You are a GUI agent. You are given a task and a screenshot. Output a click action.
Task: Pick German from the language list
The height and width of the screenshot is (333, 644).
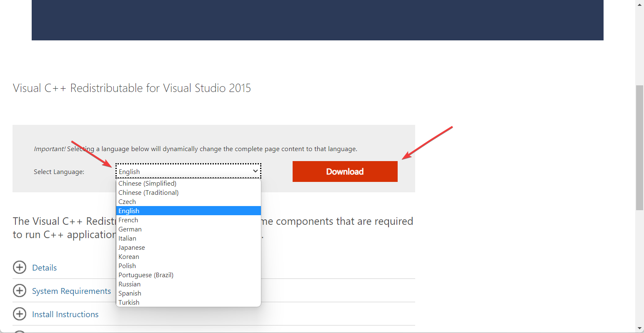[188, 229]
